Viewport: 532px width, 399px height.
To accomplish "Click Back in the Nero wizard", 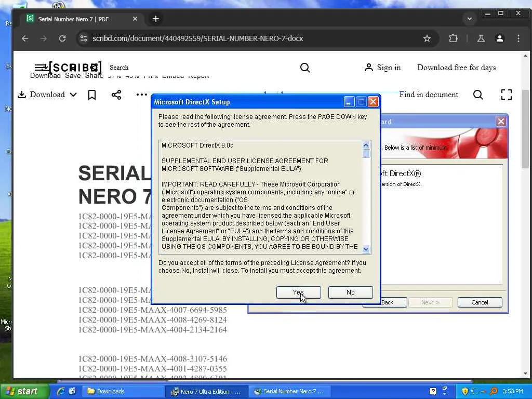I will coord(387,302).
